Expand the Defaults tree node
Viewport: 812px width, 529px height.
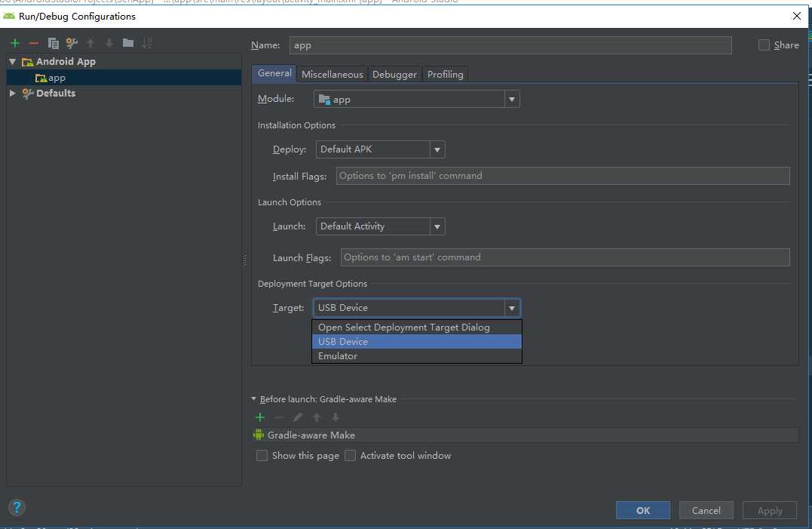point(13,94)
